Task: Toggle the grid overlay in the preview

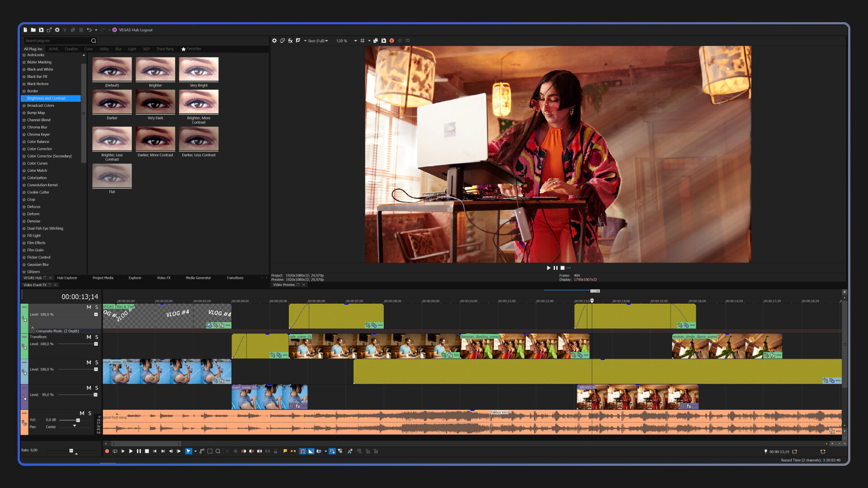Action: coord(363,41)
